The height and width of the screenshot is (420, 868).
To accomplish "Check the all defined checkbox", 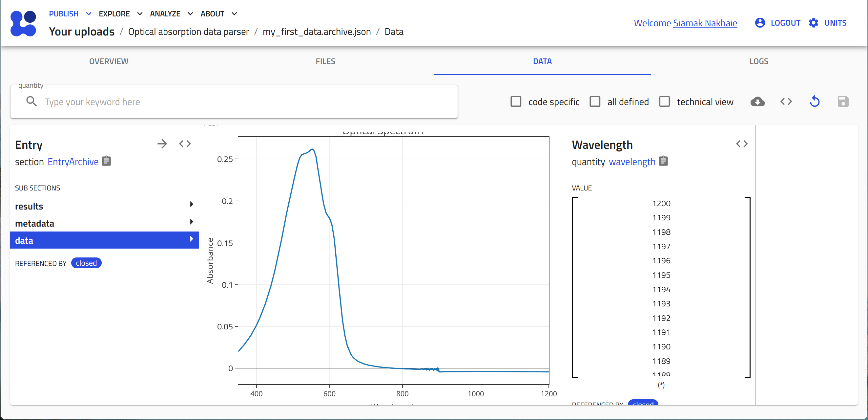I will (595, 101).
